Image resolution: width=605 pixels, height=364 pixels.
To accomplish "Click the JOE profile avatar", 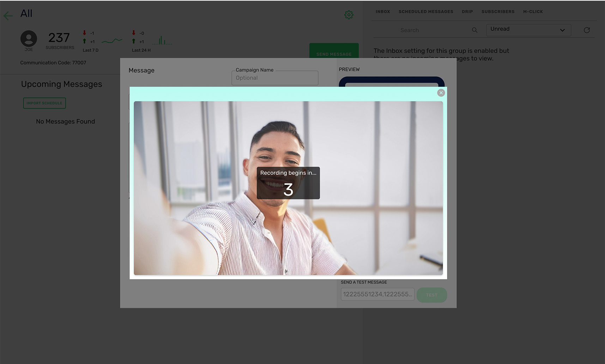I will coord(29,39).
